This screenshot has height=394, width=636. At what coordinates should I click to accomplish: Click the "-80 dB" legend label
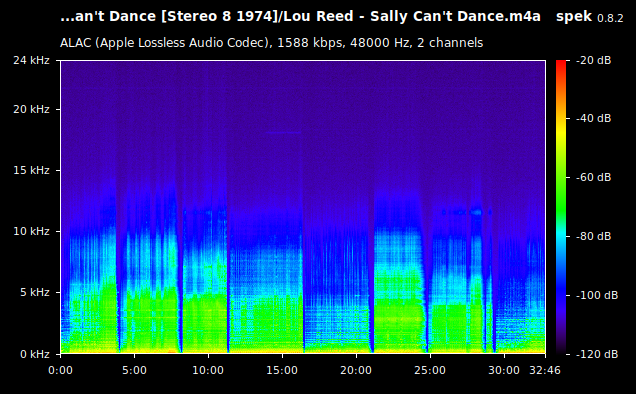[593, 236]
